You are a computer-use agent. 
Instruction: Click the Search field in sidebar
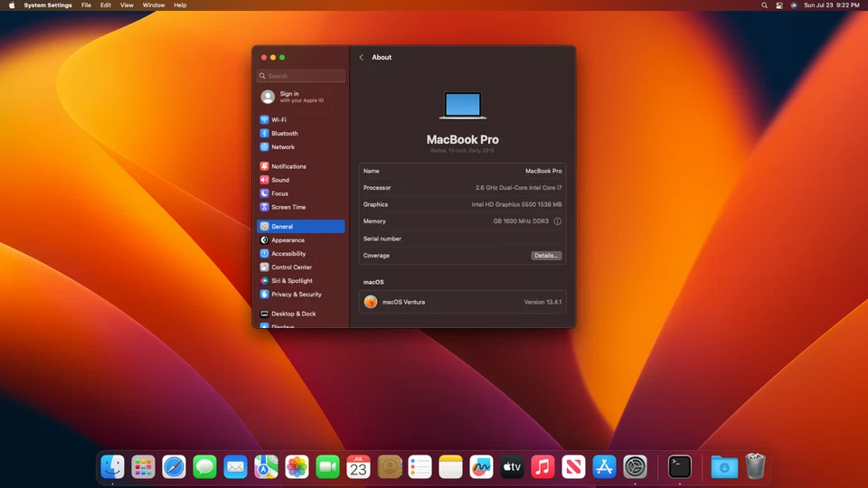tap(300, 76)
